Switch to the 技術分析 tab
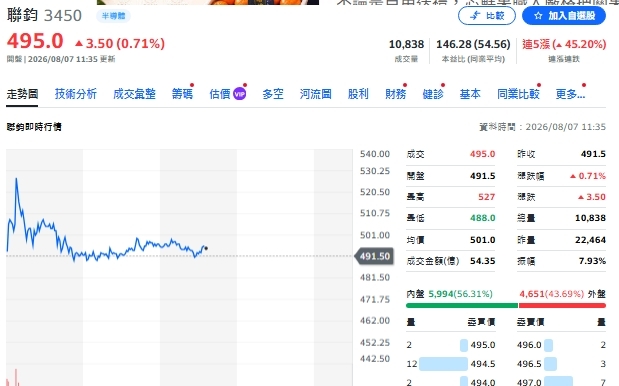This screenshot has width=619, height=386. click(x=75, y=94)
